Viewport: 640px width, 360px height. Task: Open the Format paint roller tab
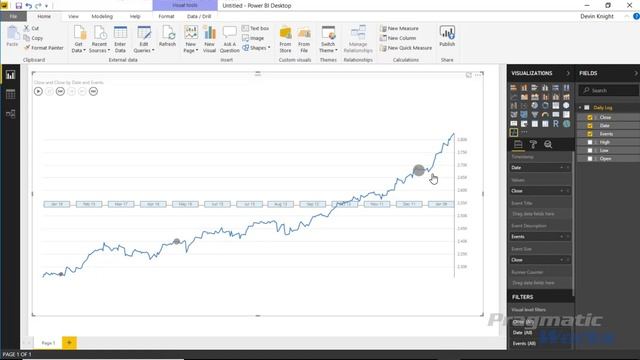[533, 144]
